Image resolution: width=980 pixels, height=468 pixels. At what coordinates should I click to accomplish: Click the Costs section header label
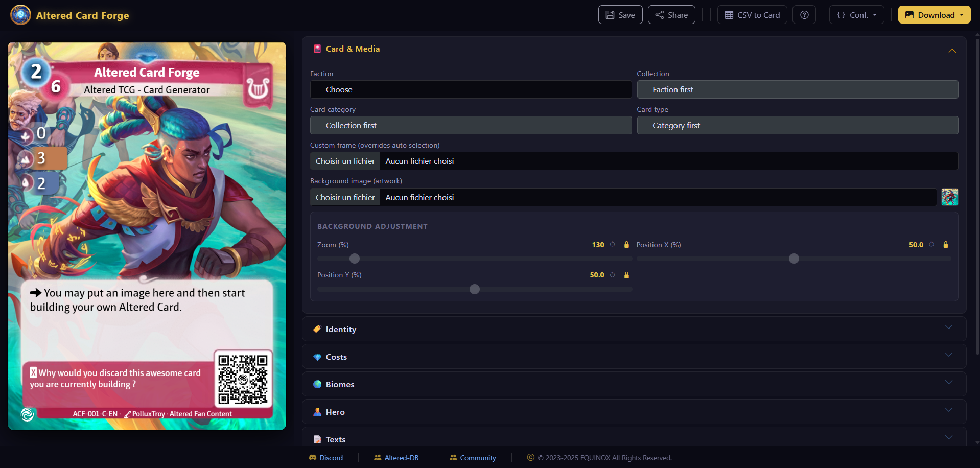336,357
